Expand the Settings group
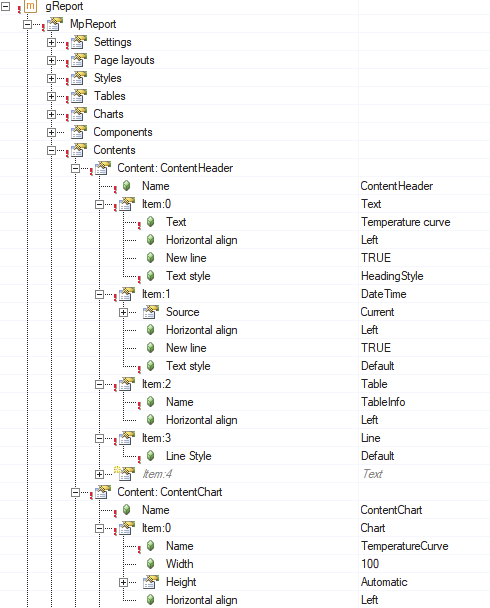Image resolution: width=490 pixels, height=608 pixels. (51, 42)
